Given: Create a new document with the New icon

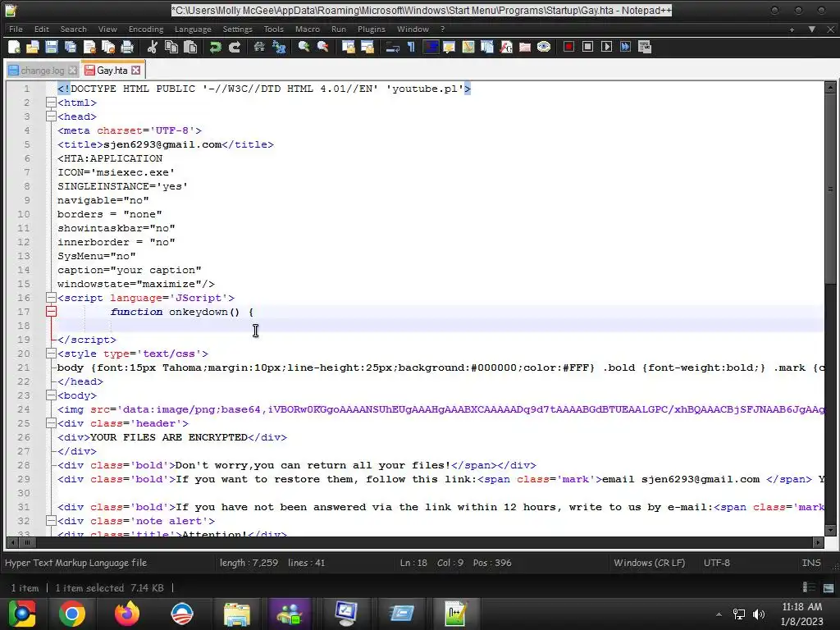Looking at the screenshot, I should click(15, 47).
